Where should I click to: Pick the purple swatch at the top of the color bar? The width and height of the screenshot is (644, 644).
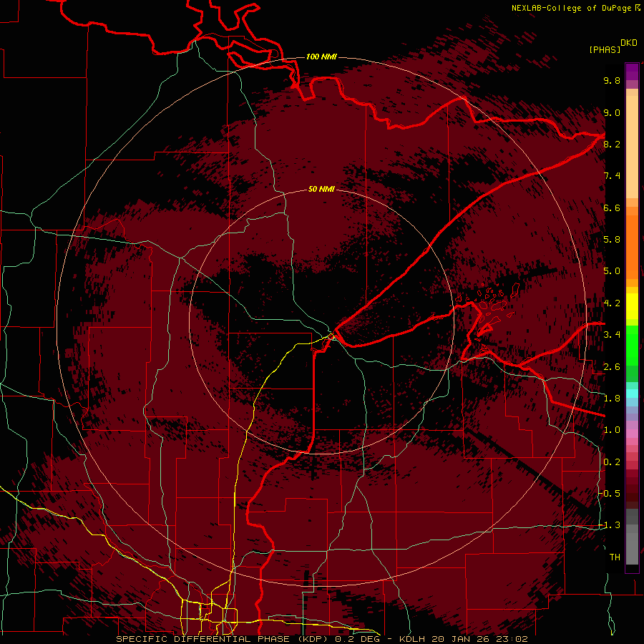click(632, 72)
